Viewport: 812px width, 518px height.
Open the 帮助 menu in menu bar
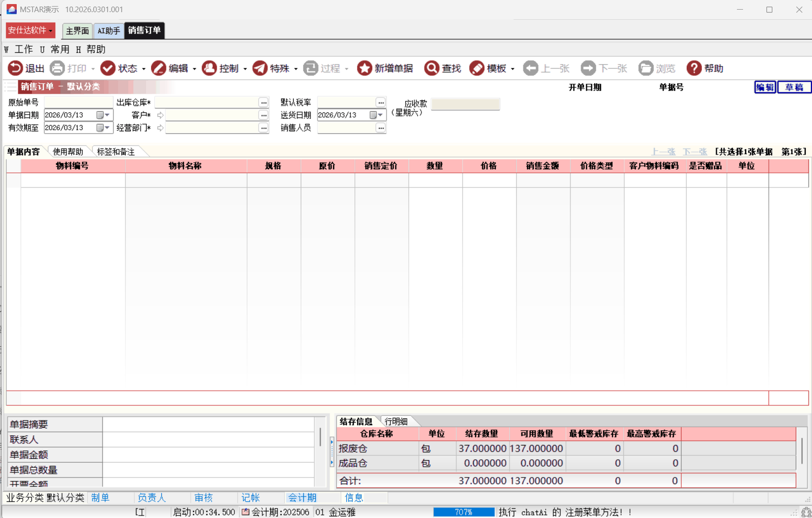point(91,49)
